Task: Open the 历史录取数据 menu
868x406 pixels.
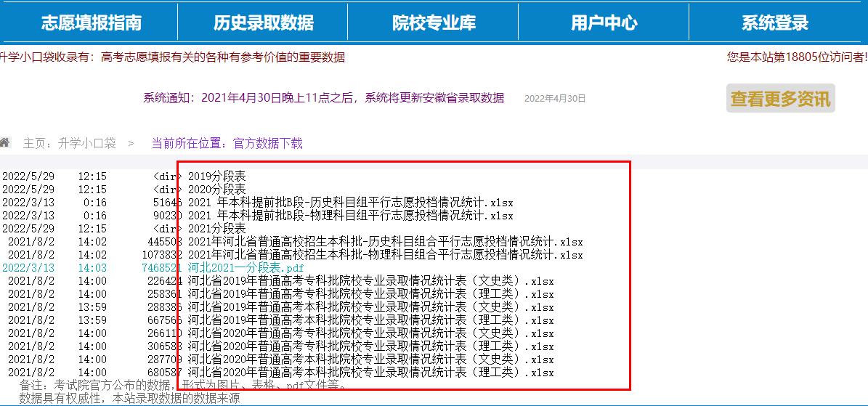Action: 263,23
